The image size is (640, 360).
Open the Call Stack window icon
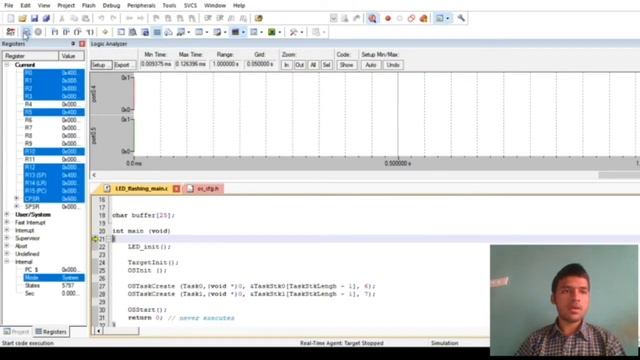tap(168, 32)
